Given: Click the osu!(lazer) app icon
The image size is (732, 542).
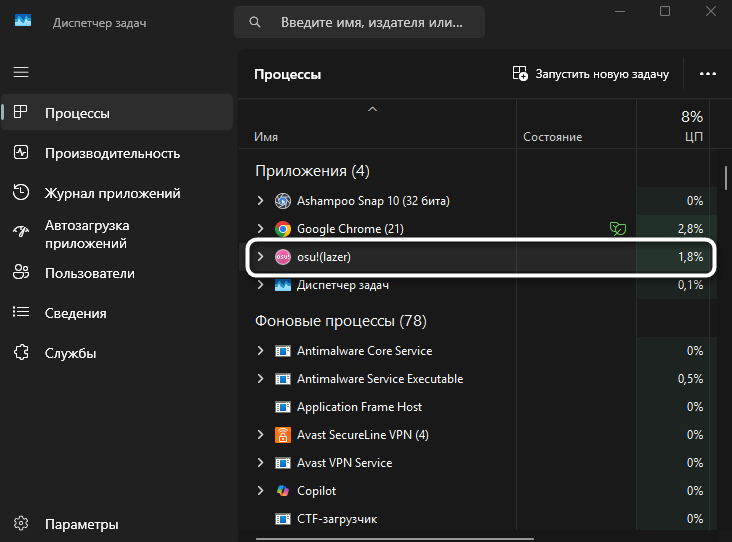Looking at the screenshot, I should coord(283,257).
